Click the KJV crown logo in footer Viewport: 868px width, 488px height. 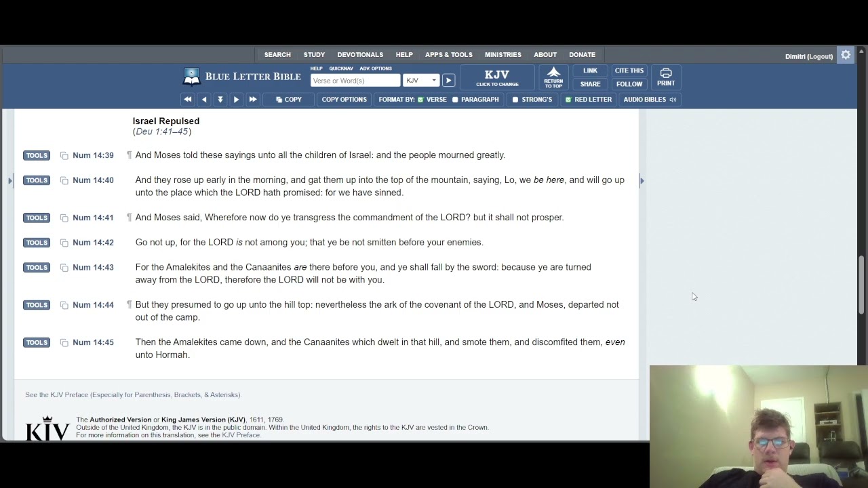coord(47,428)
